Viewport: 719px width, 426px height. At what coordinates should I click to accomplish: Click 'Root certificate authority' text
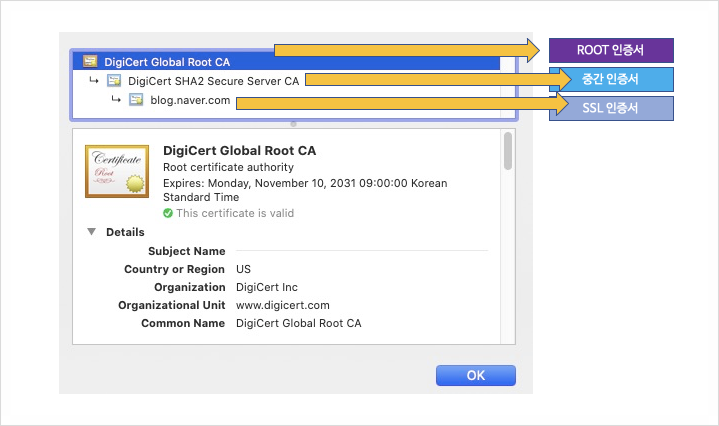tap(228, 167)
